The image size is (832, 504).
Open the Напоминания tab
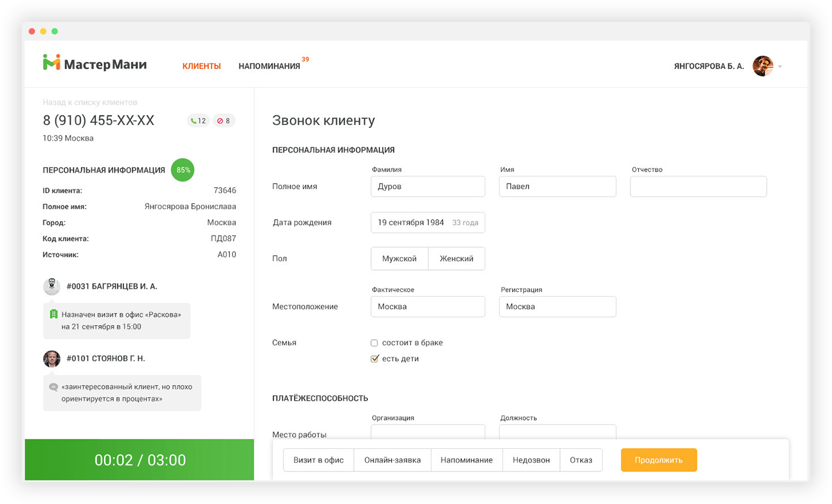coord(269,66)
